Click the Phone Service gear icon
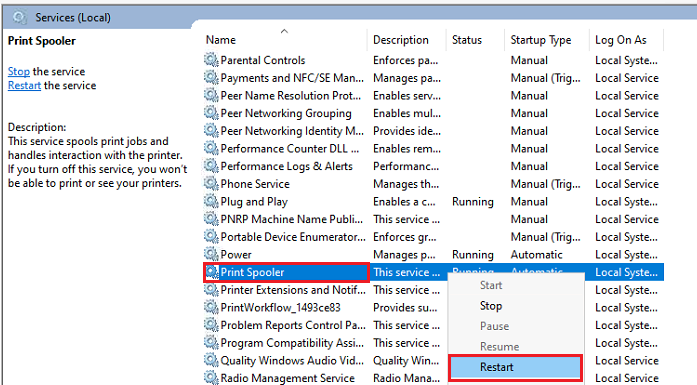Screen dimensions: 697x385 (211, 184)
